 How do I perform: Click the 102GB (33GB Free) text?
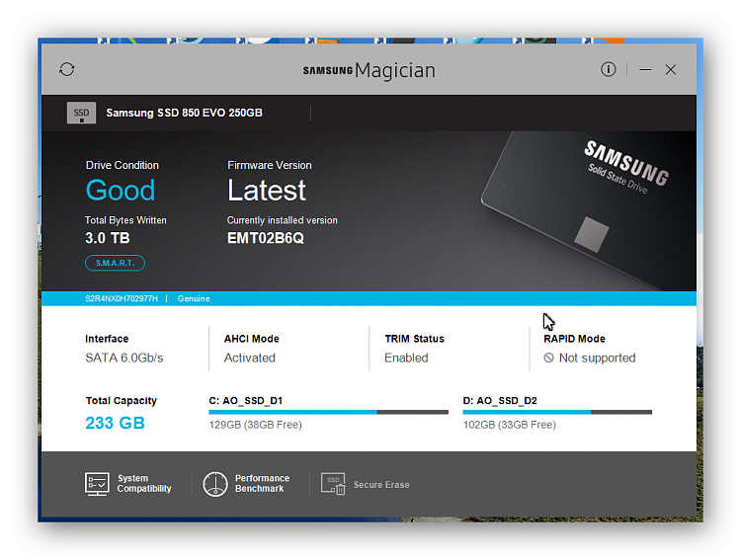point(510,425)
